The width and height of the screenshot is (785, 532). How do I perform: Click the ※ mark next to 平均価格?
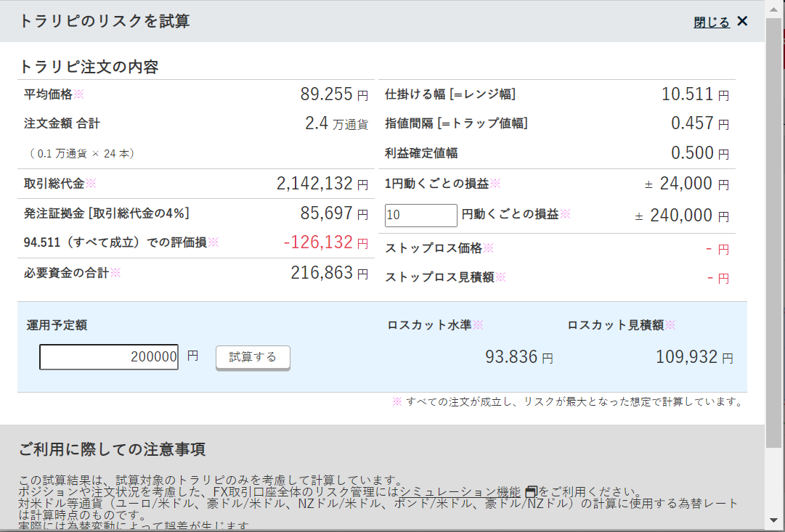(x=78, y=94)
